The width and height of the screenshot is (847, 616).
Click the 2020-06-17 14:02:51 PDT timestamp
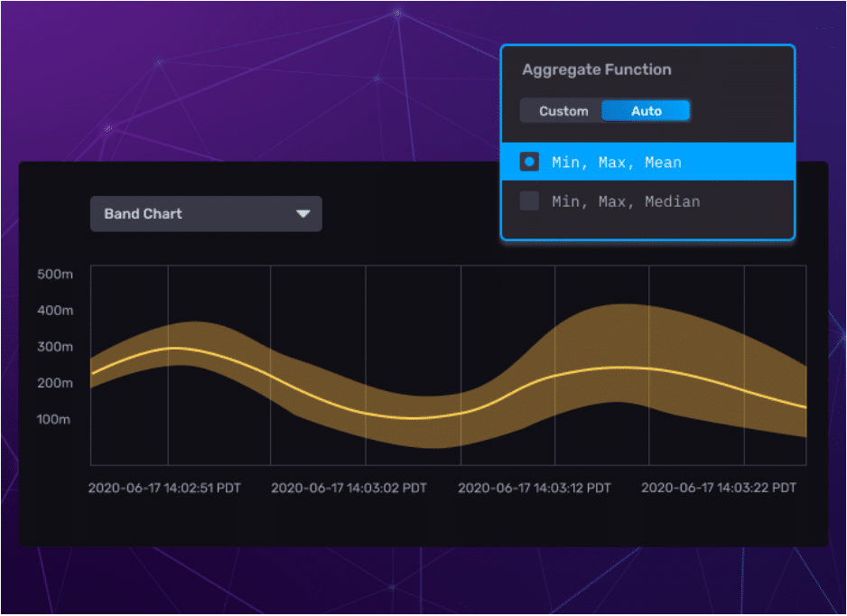(163, 488)
